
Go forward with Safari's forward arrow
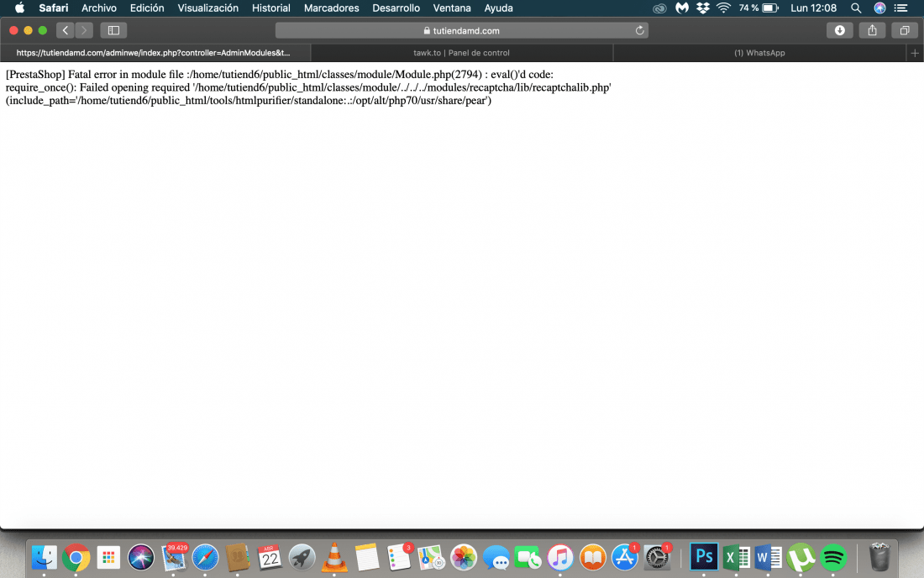84,30
